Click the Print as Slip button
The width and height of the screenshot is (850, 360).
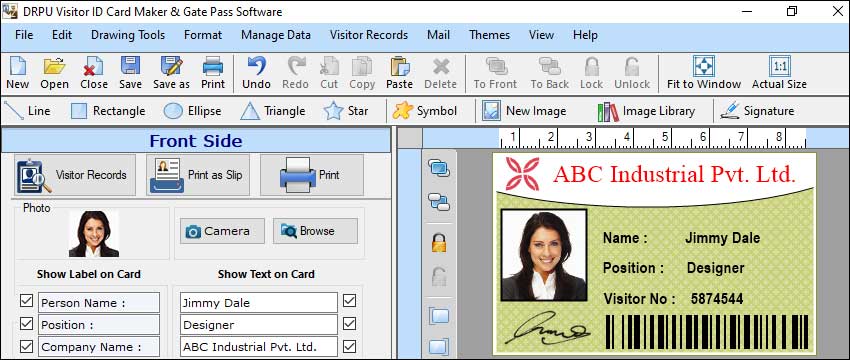(x=198, y=175)
